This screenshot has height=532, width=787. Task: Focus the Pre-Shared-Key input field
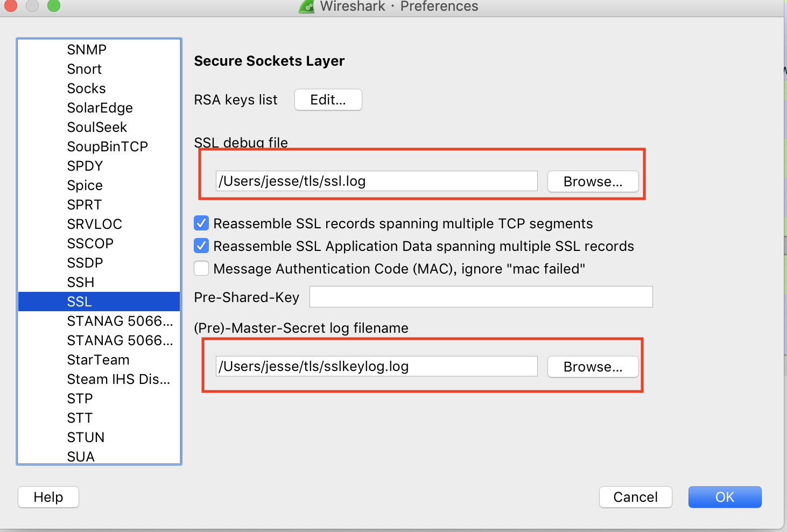tap(481, 297)
